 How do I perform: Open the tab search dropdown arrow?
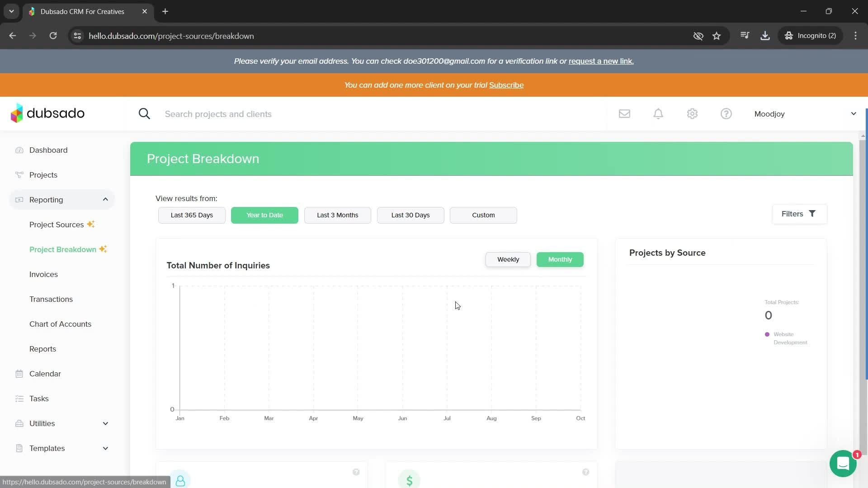(x=11, y=11)
